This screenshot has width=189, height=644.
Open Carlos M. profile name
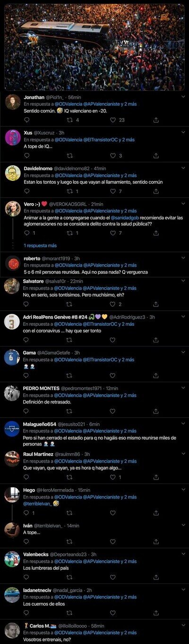click(x=40, y=626)
